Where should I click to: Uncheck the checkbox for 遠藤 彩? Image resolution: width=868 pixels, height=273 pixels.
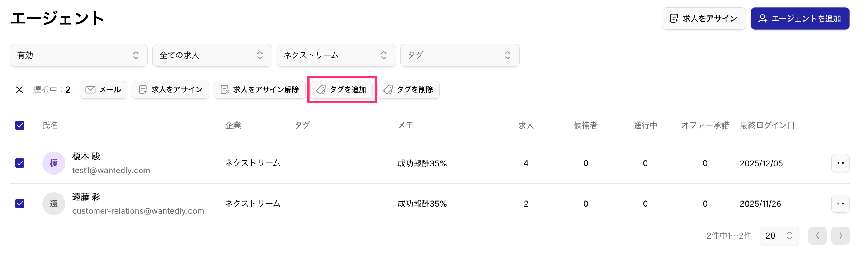coord(20,204)
